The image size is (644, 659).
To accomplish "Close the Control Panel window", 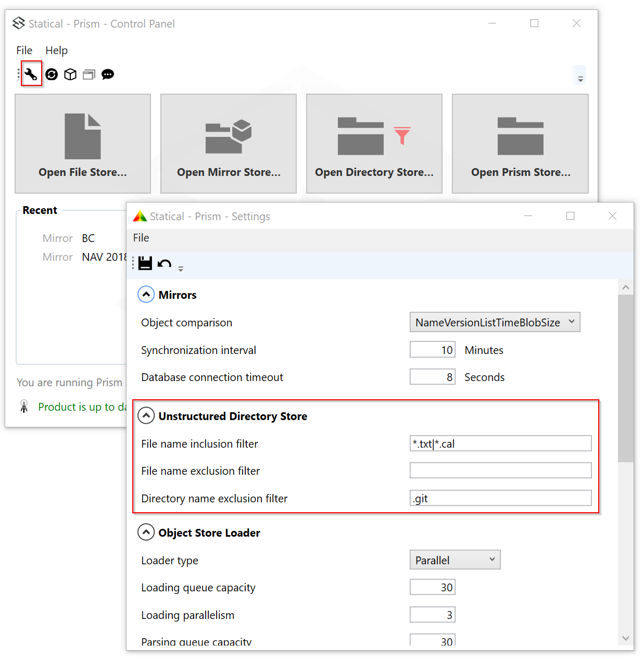I will point(576,23).
